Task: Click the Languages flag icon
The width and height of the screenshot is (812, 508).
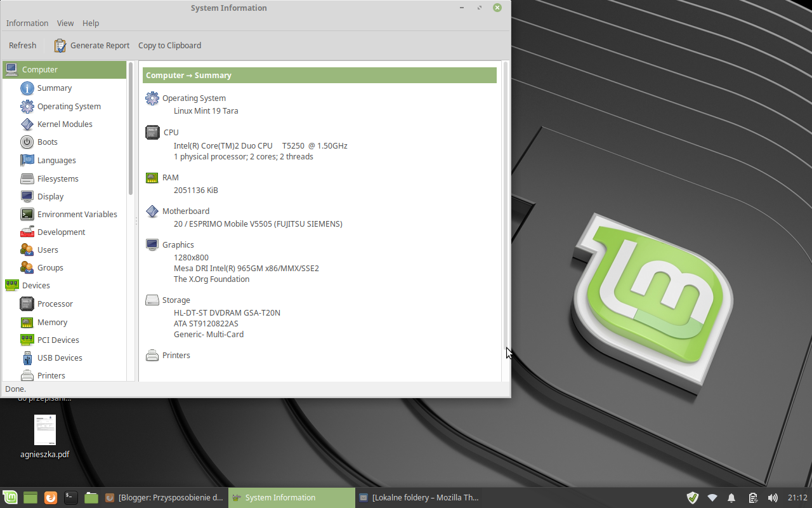Action: tap(27, 160)
